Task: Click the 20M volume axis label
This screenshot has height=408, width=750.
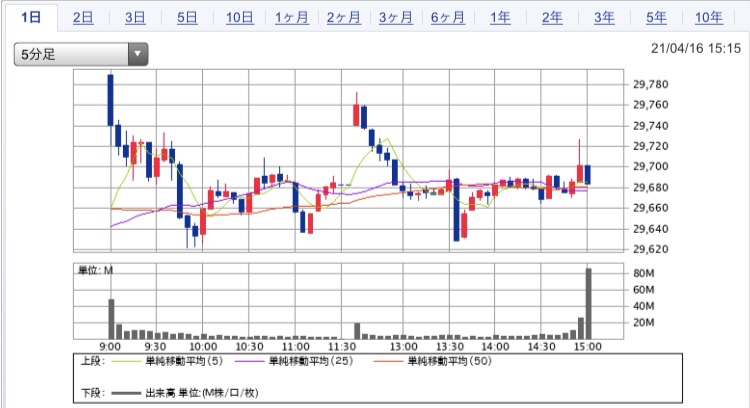Action: click(x=644, y=323)
